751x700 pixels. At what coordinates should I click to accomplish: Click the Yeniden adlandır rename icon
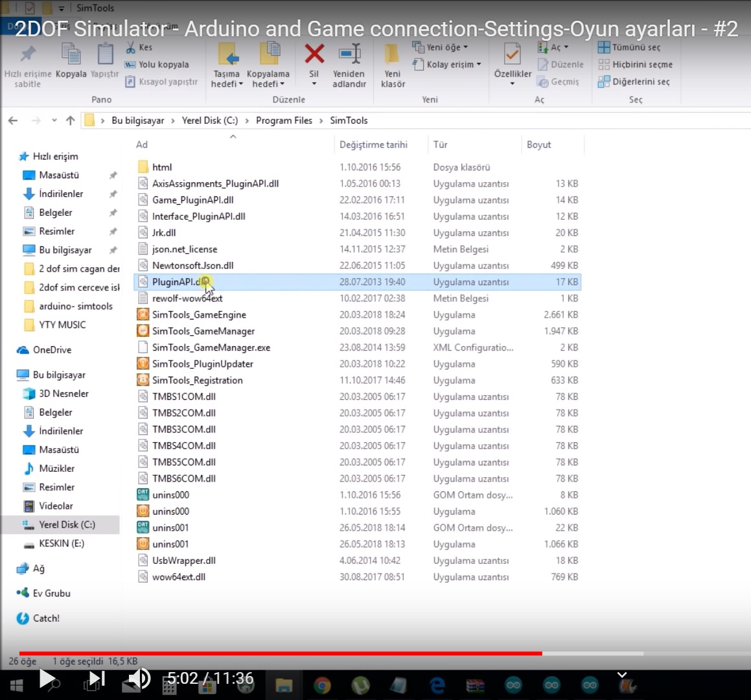tap(349, 54)
